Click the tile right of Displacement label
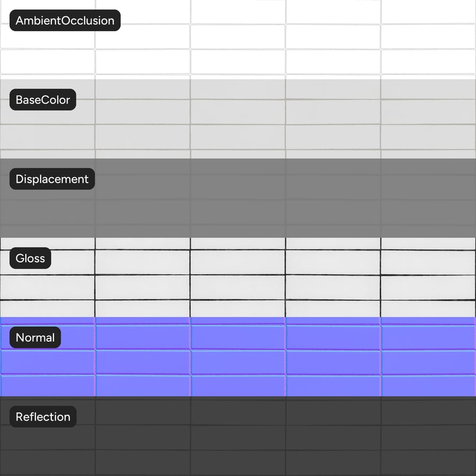Viewport: 476px width, 476px height. tap(143, 187)
